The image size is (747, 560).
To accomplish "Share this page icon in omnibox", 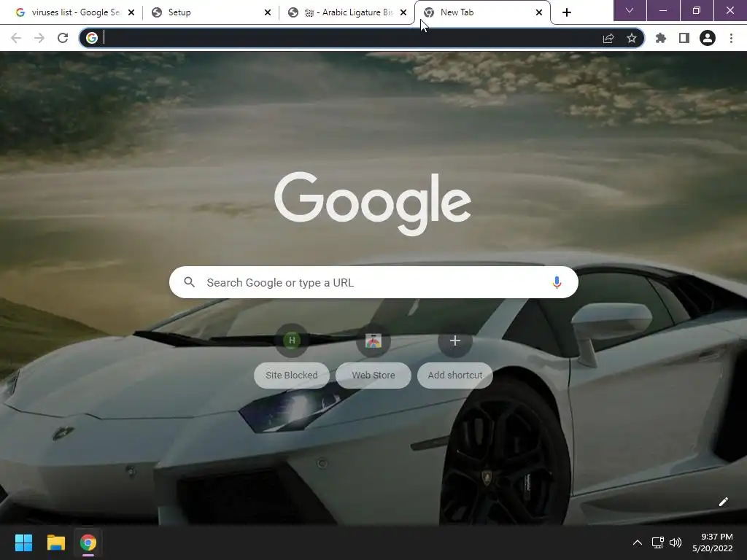I will pyautogui.click(x=608, y=38).
